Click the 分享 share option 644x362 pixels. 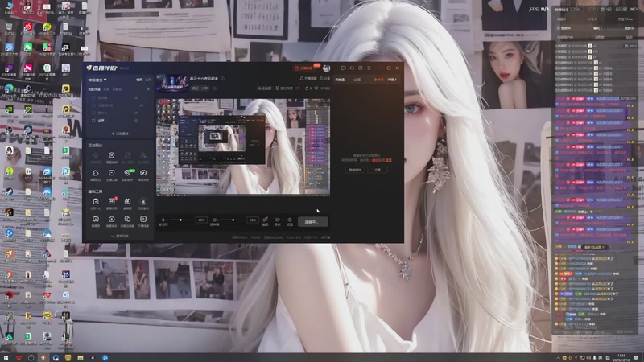324,78
